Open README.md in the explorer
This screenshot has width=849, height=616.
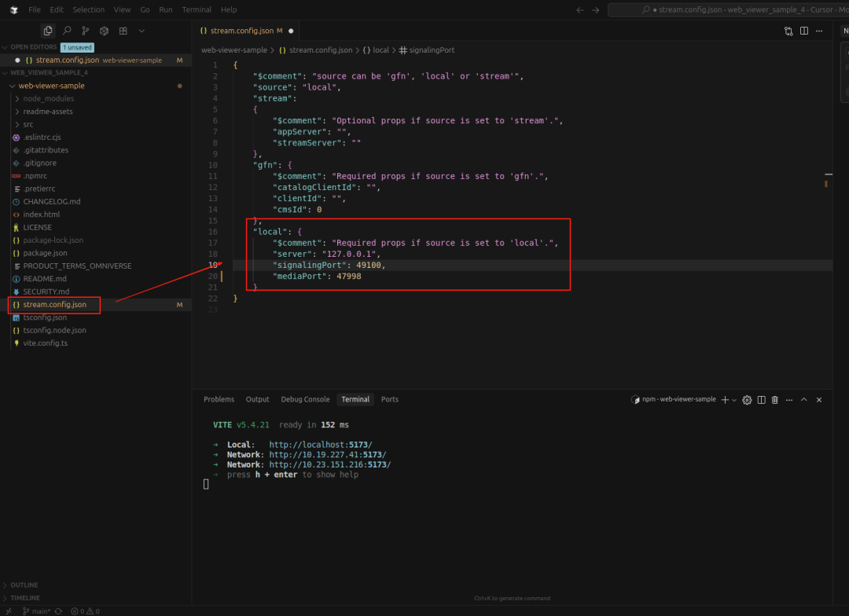(44, 279)
